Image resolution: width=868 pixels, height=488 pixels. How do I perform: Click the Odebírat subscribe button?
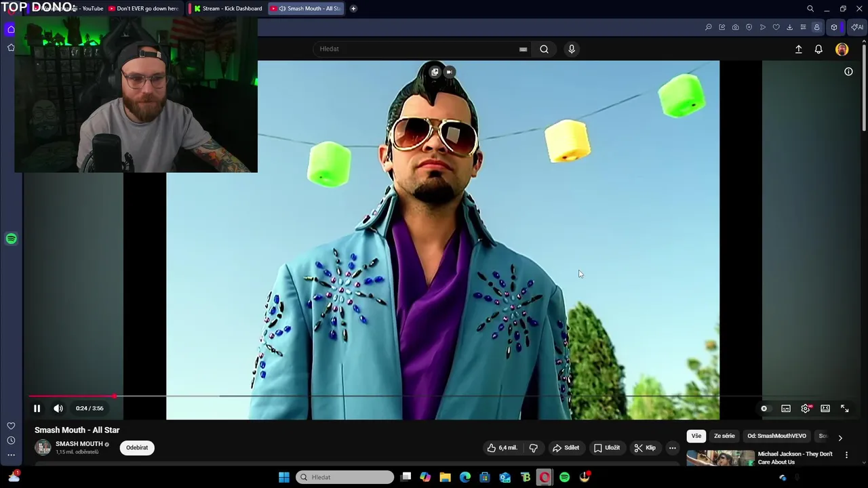click(137, 448)
